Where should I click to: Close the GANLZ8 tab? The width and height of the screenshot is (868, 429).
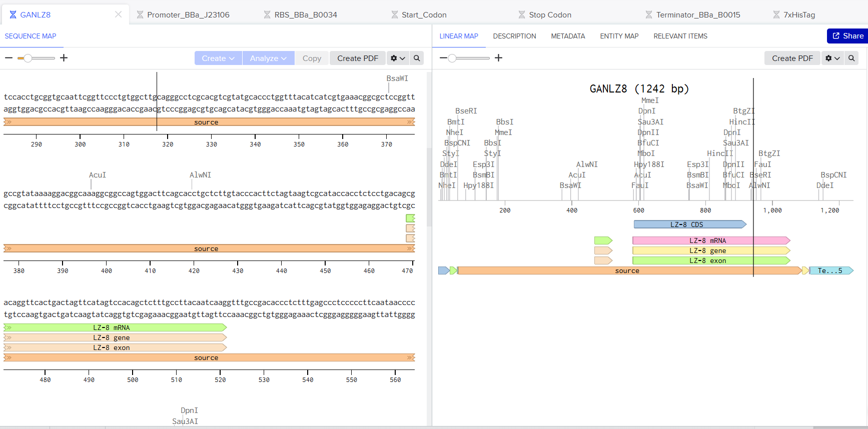click(x=118, y=14)
